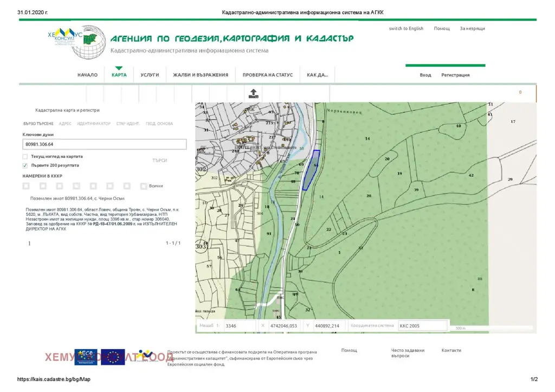Click the 'switch to English' link
Image resolution: width=555 pixels, height=392 pixels.
coord(406,28)
